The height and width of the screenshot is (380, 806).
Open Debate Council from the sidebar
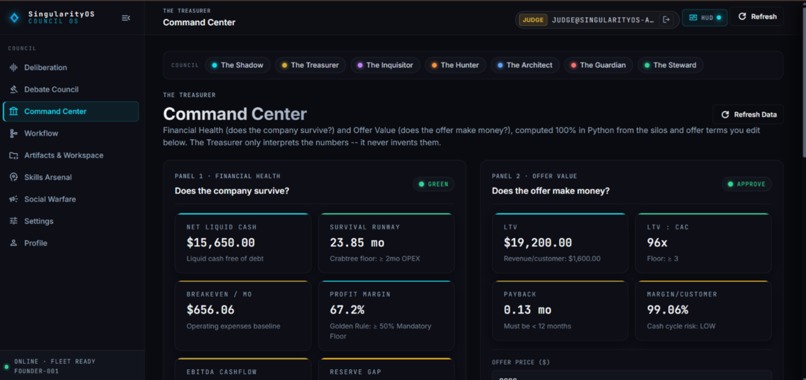coord(71,89)
